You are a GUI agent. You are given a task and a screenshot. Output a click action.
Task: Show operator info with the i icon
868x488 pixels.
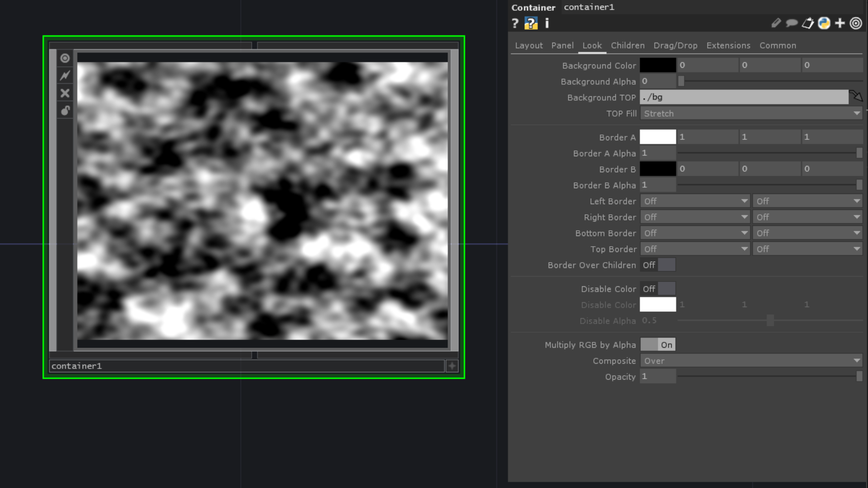pos(547,23)
